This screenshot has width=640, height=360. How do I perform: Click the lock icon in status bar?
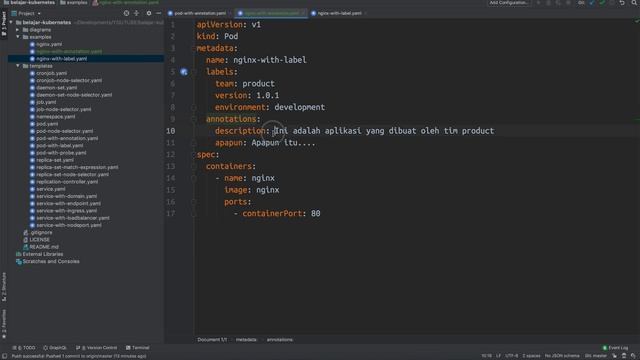(x=614, y=356)
